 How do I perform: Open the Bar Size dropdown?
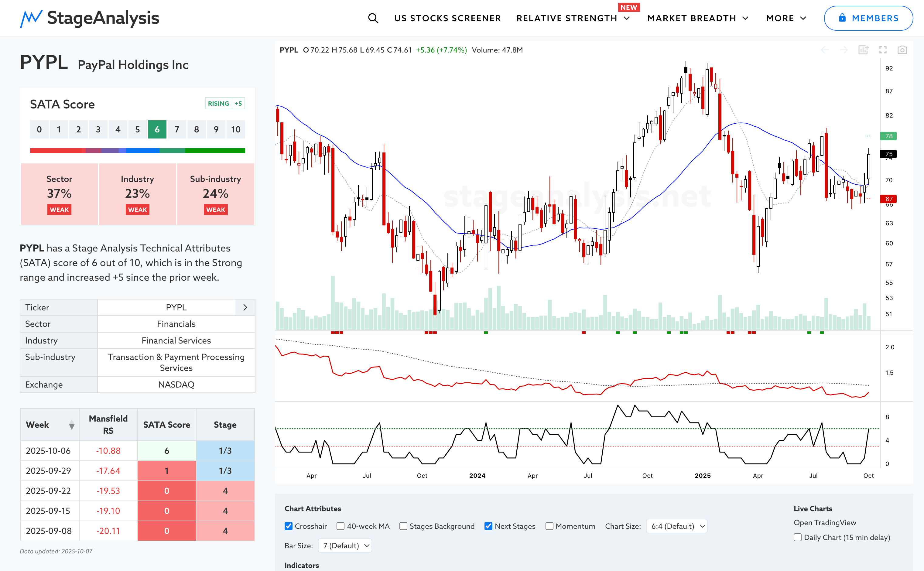[x=345, y=545]
